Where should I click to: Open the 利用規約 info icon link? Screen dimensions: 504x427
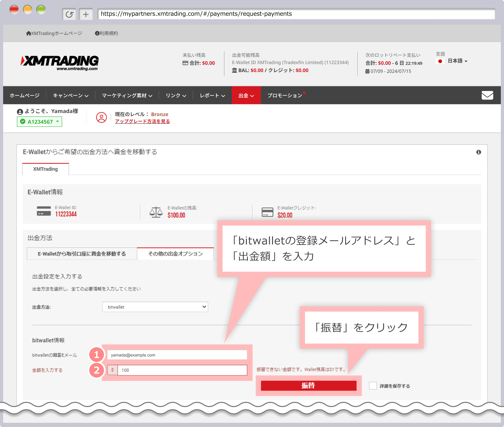97,33
